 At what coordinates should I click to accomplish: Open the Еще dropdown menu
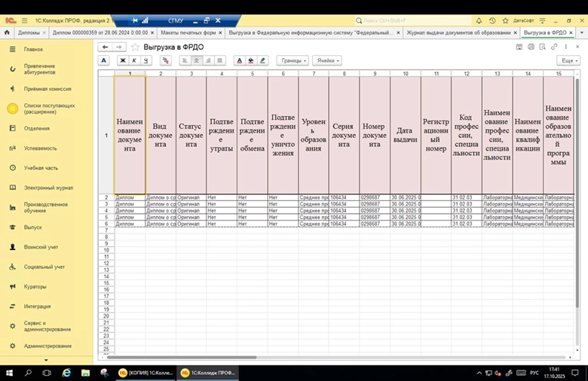pyautogui.click(x=569, y=60)
